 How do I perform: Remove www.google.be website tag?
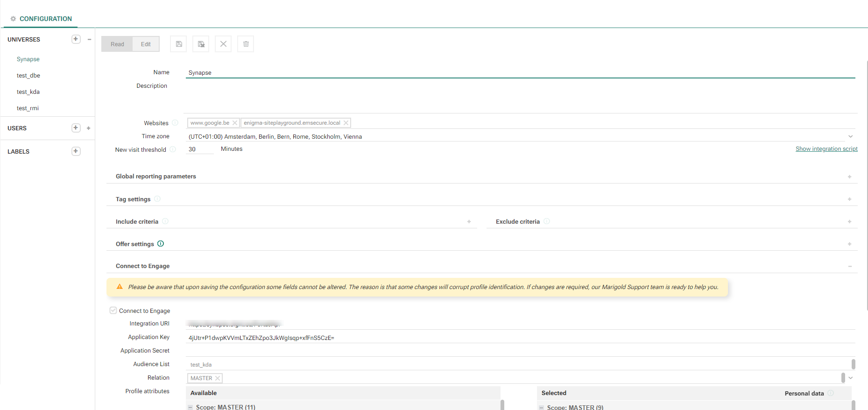pyautogui.click(x=235, y=123)
